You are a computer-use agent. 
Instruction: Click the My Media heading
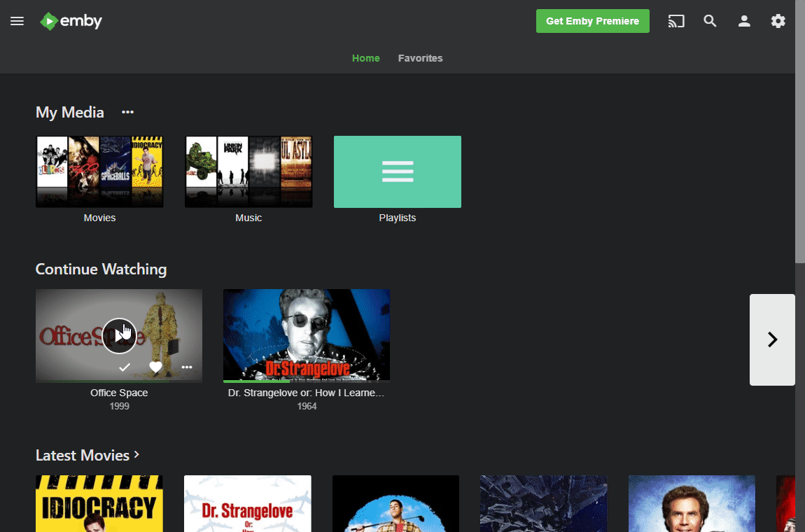pos(70,112)
